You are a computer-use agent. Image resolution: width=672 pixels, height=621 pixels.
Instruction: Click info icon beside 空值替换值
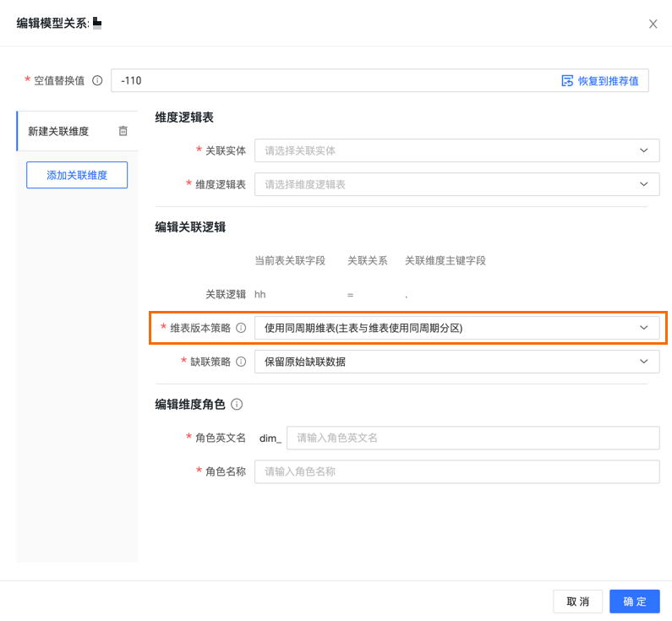click(97, 80)
